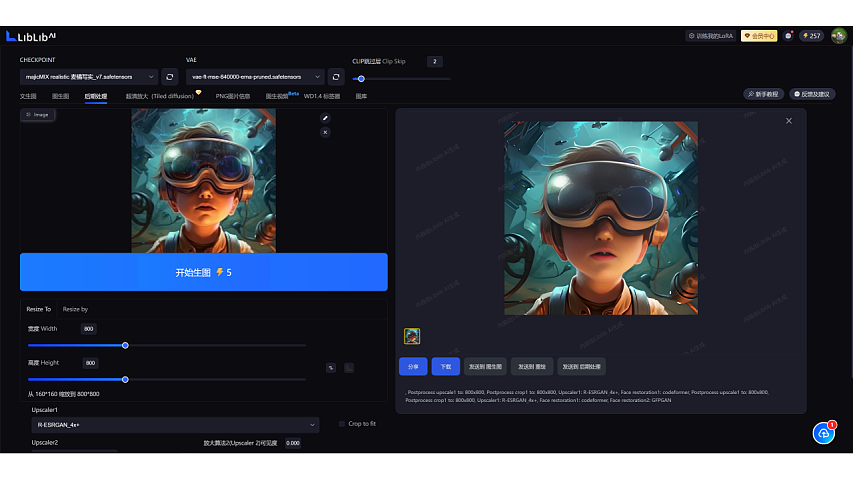This screenshot has width=853, height=480.
Task: Click the Postprocess info text line
Action: [587, 396]
